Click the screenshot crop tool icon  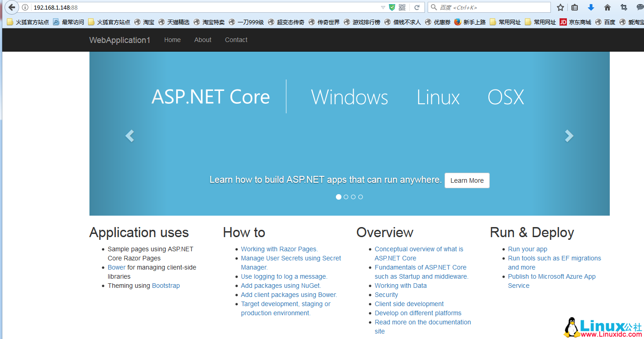click(x=624, y=7)
